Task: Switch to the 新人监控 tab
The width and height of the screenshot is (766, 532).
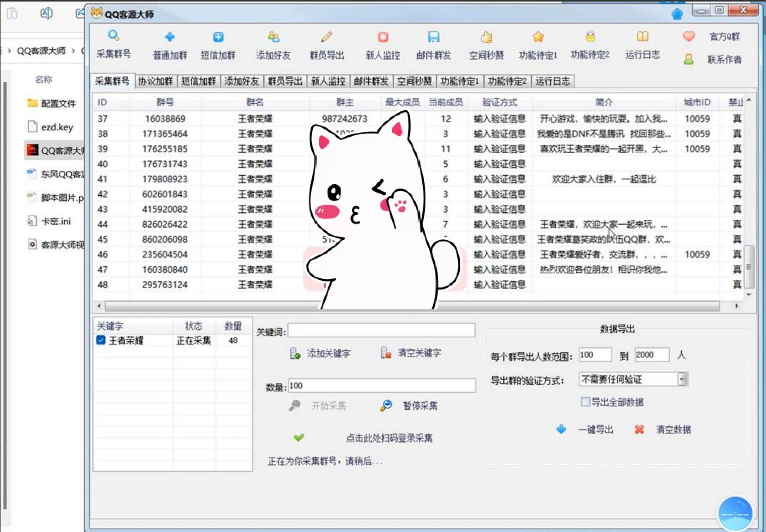Action: pos(328,81)
